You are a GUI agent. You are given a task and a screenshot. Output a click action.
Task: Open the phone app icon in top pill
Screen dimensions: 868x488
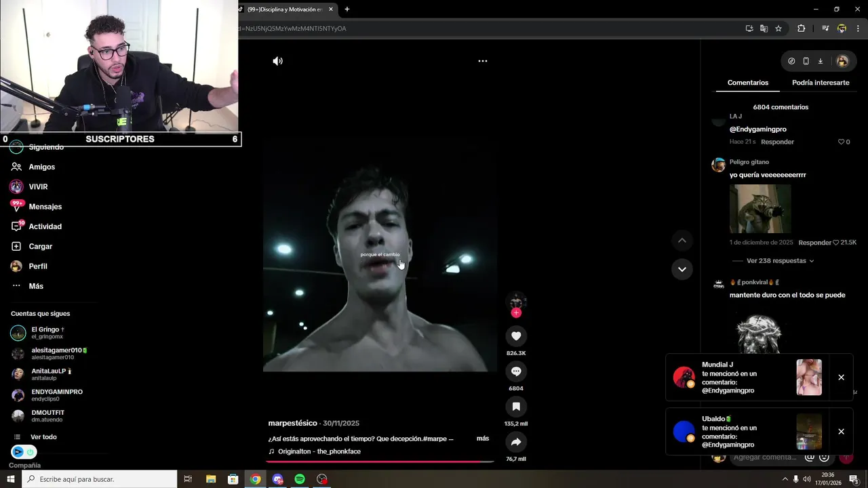coord(806,61)
